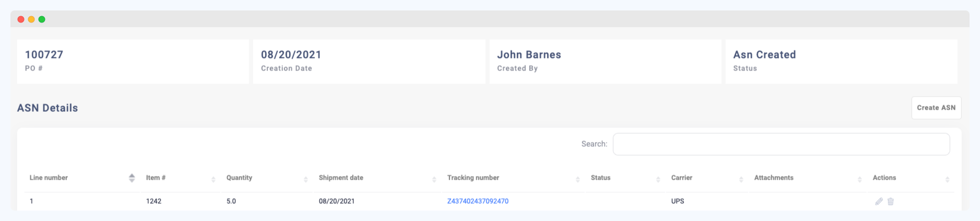
Task: Click the Asn Created status card
Action: (x=841, y=61)
